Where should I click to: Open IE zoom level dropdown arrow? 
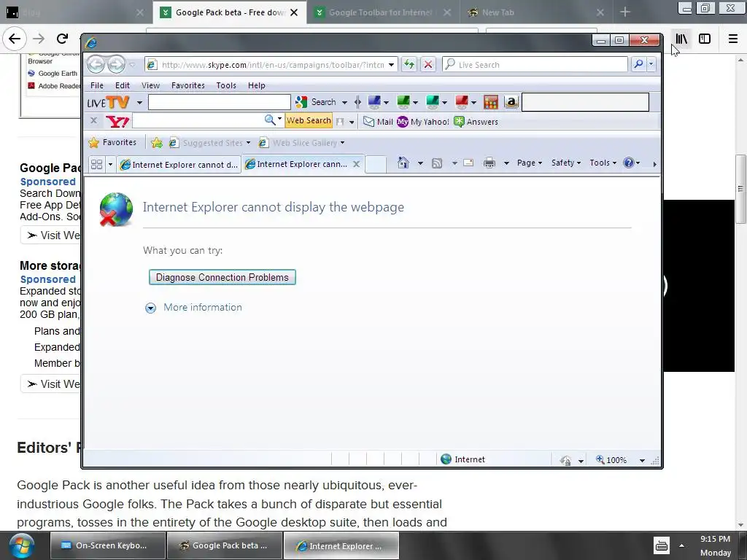(x=642, y=461)
